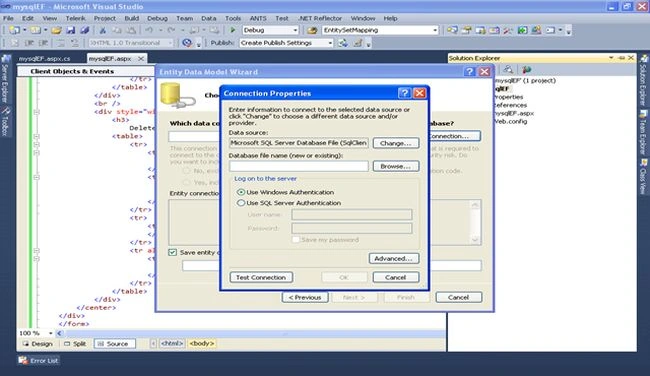
Task: Click the Solution Explorer toolbar icon after search box
Action: pos(452,30)
